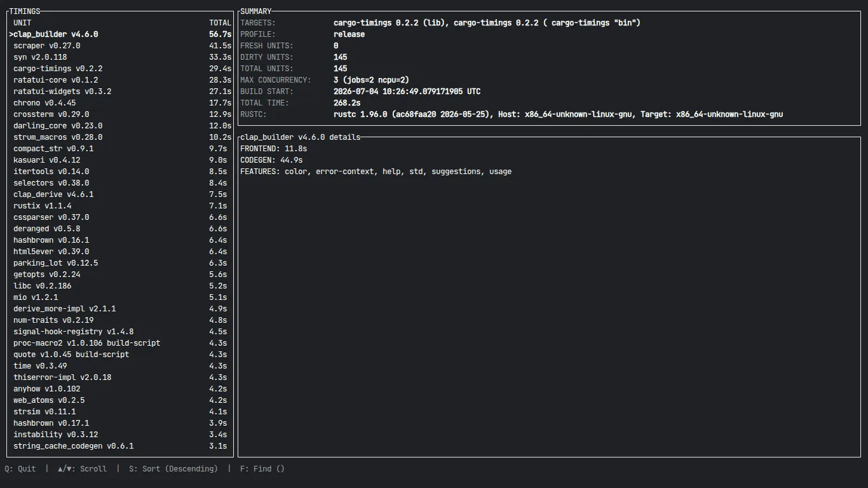Select the parking_lot v0.12.5 row

click(120, 263)
